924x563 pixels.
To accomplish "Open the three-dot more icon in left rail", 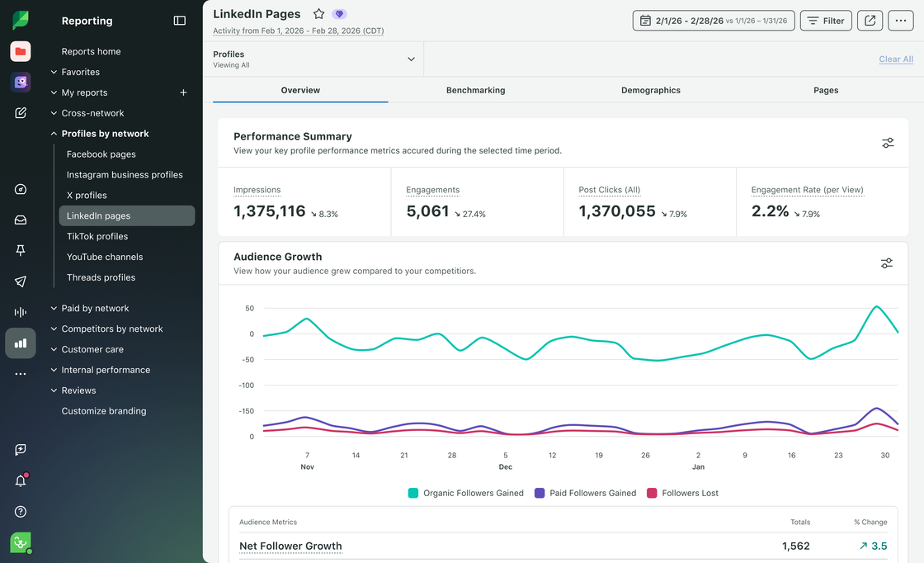I will (21, 374).
